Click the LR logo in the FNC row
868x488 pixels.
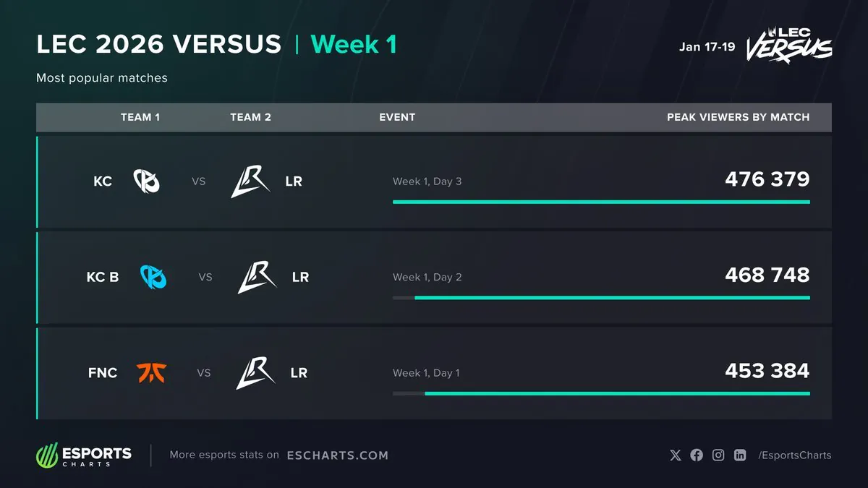tap(256, 373)
